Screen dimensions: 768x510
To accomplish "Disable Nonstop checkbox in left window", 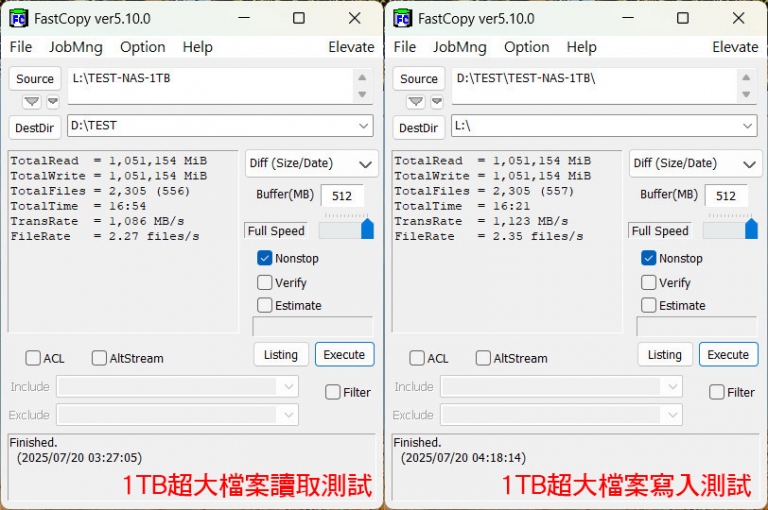I will coord(264,258).
